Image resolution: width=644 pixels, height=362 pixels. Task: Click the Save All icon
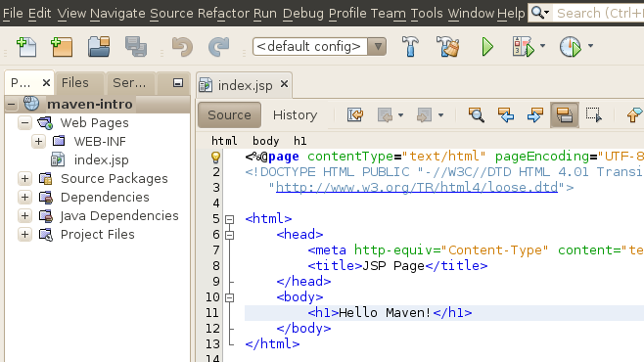[x=136, y=46]
